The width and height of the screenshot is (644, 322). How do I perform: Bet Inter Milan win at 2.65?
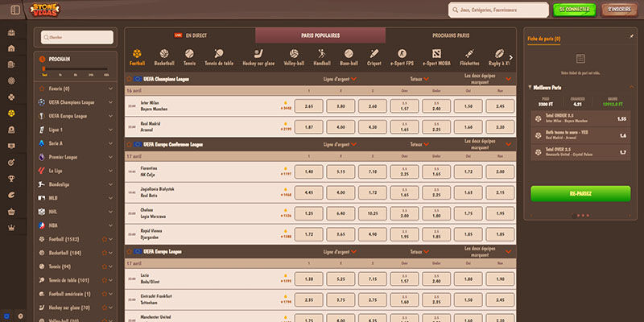[309, 106]
